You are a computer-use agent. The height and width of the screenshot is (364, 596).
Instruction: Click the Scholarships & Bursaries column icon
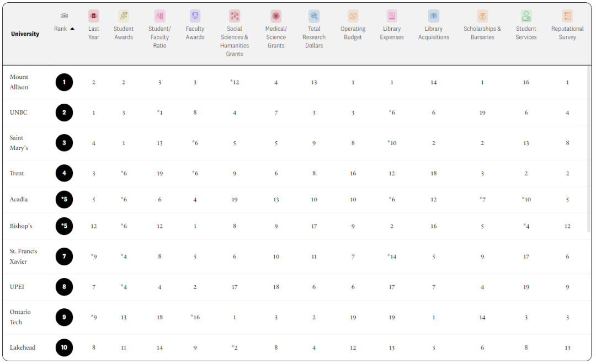[x=482, y=16]
